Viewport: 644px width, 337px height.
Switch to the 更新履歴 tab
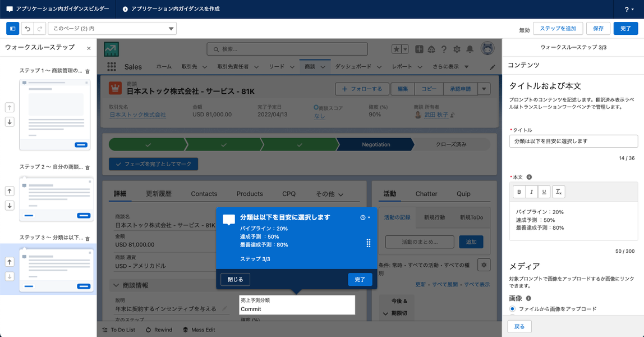(x=159, y=194)
